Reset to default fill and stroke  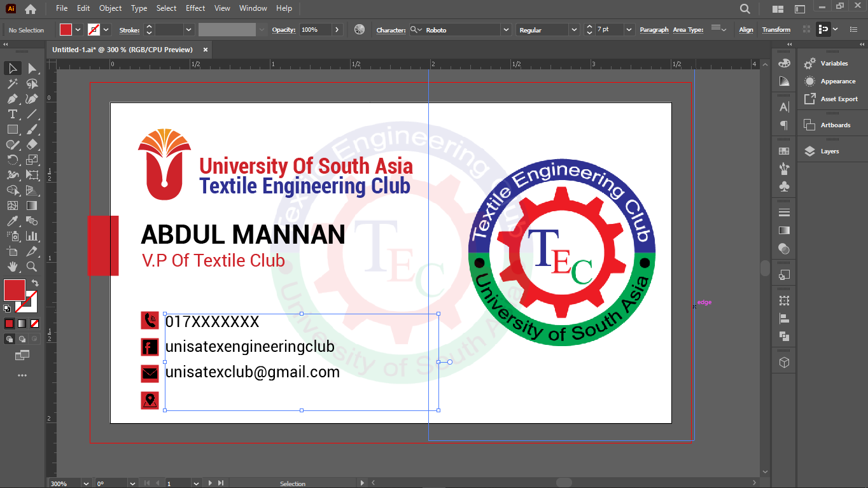[x=7, y=309]
